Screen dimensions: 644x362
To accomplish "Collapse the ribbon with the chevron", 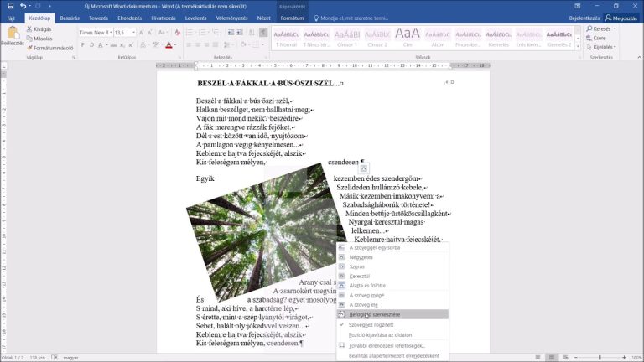I will 639,58.
